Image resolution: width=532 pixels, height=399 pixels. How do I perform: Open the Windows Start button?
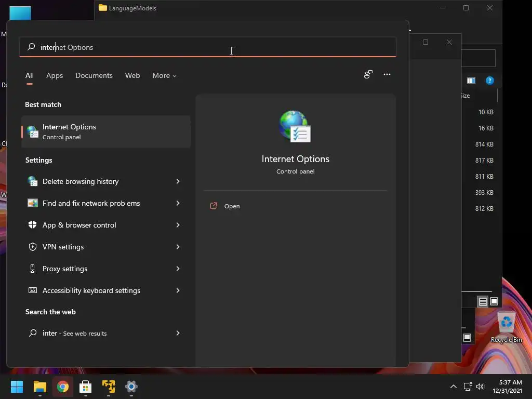[17, 387]
